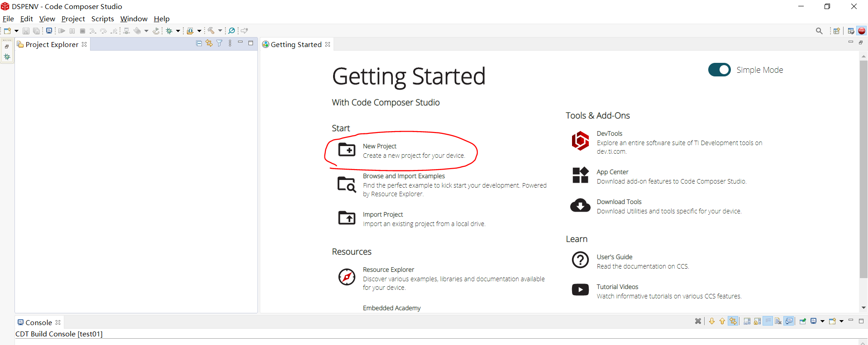The width and height of the screenshot is (868, 345).
Task: Click the DevTools link
Action: coord(610,133)
